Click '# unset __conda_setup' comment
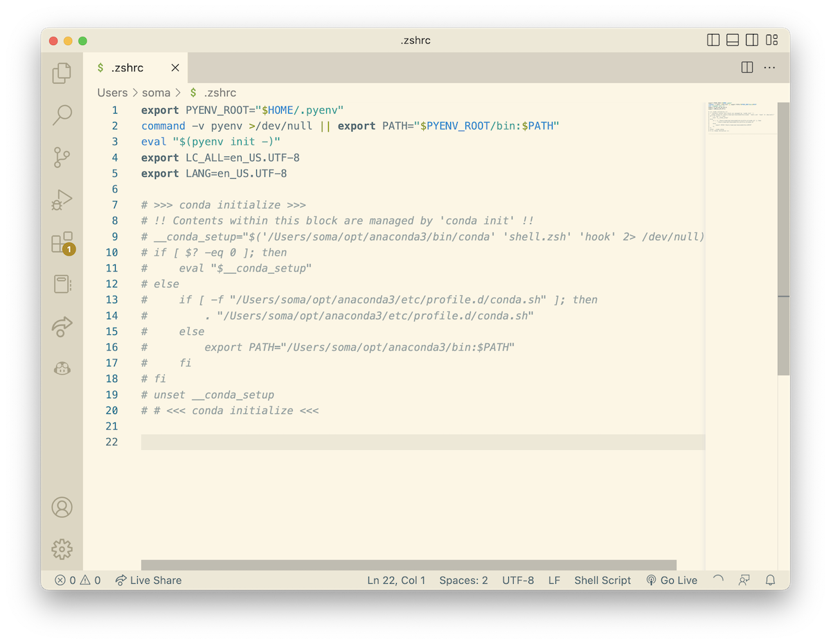This screenshot has width=831, height=644. point(208,395)
